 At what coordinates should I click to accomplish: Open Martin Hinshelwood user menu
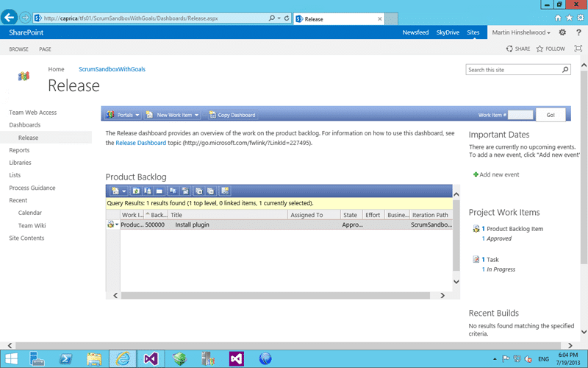pyautogui.click(x=521, y=32)
